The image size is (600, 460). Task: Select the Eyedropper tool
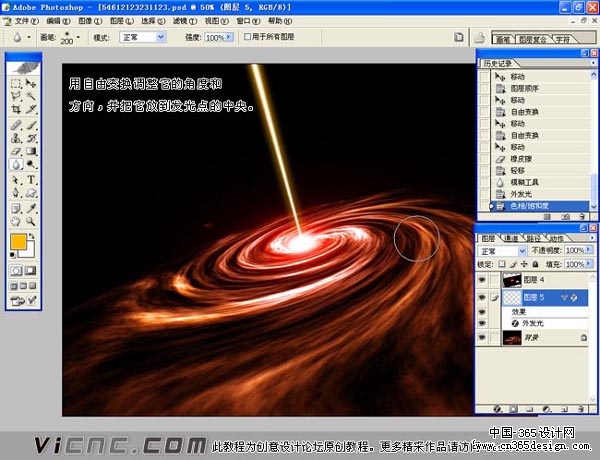point(31,208)
